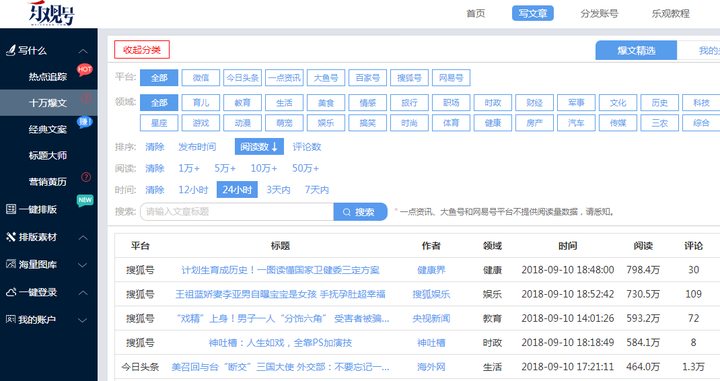Viewport: 720px width, 381px height.
Task: Click the account icon beside 我的账户
Action: [x=11, y=319]
